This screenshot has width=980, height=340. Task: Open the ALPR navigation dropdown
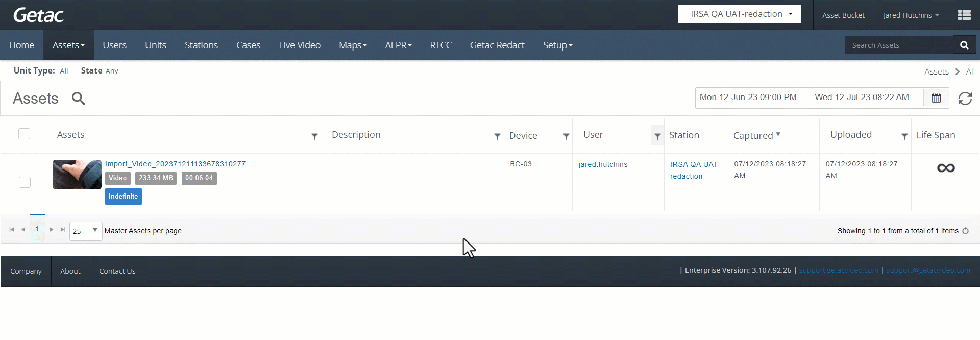398,45
